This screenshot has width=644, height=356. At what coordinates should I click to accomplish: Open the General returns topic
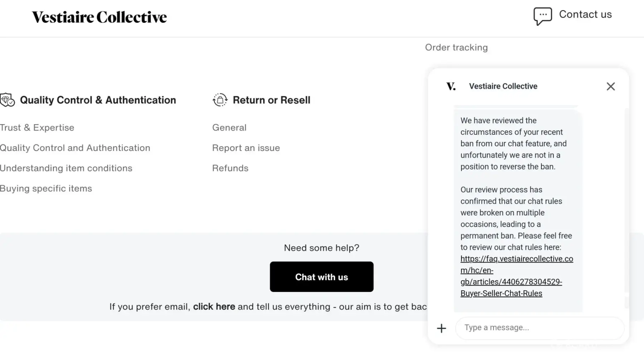coord(229,128)
